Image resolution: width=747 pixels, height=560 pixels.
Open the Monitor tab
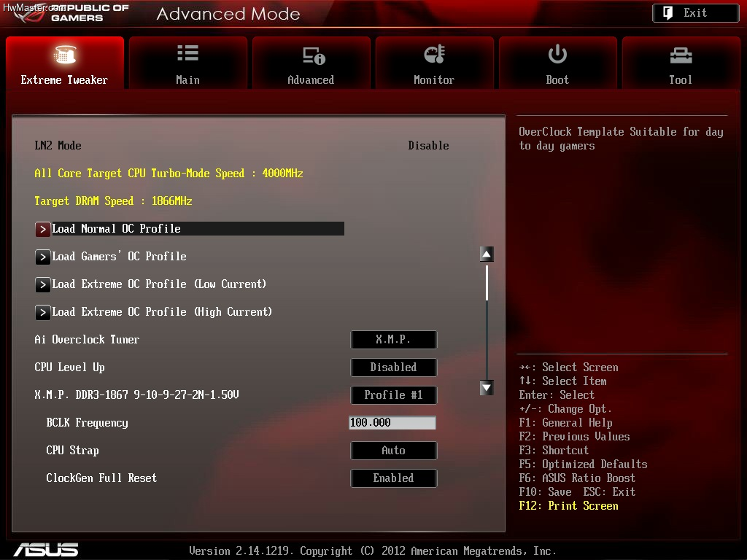click(435, 63)
